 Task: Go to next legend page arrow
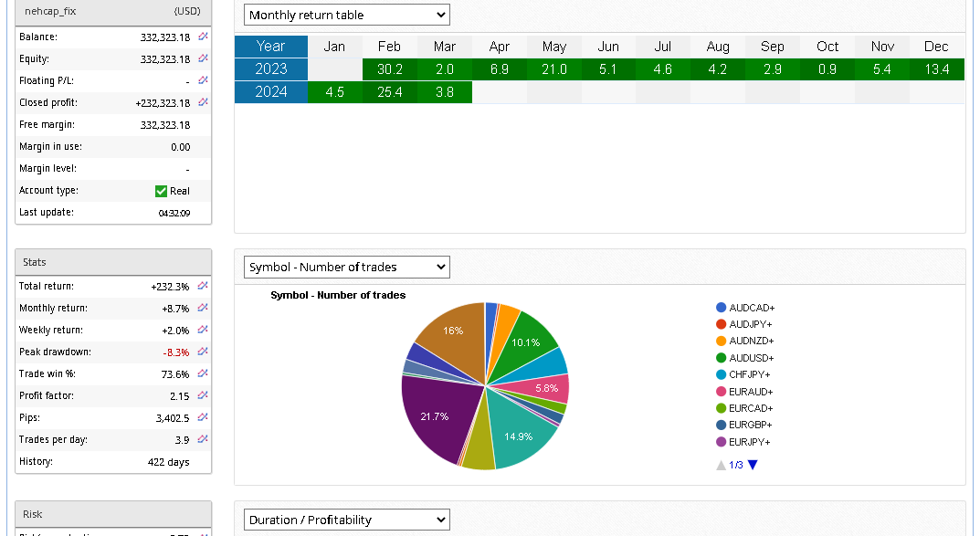753,465
